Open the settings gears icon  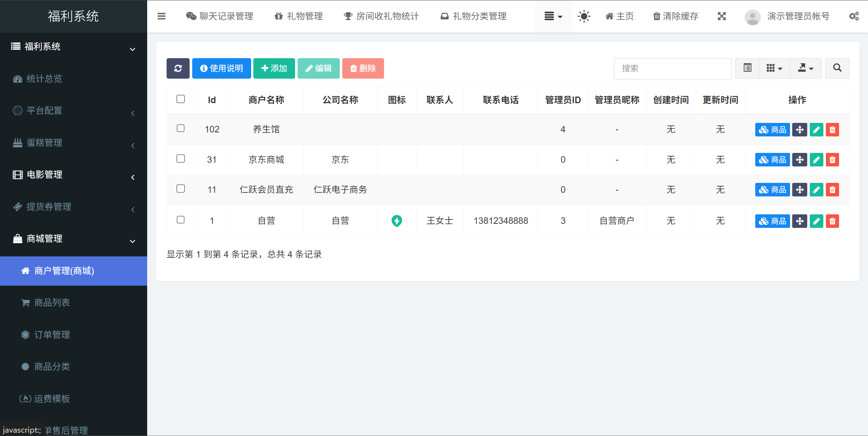coord(854,16)
